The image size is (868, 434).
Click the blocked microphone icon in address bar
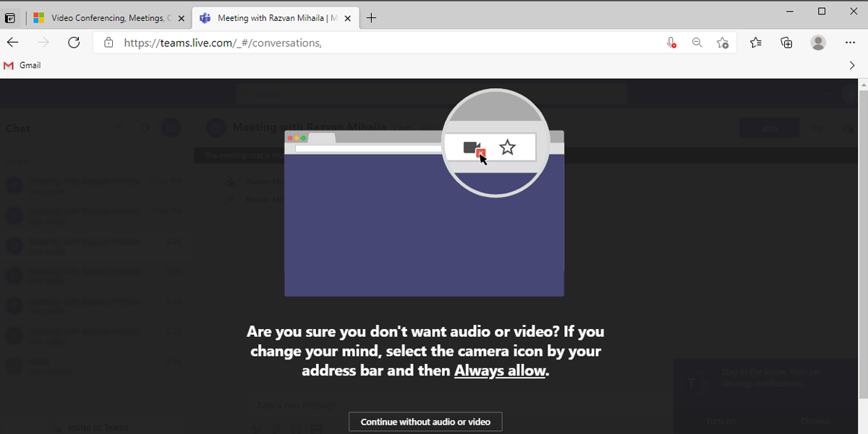tap(672, 43)
